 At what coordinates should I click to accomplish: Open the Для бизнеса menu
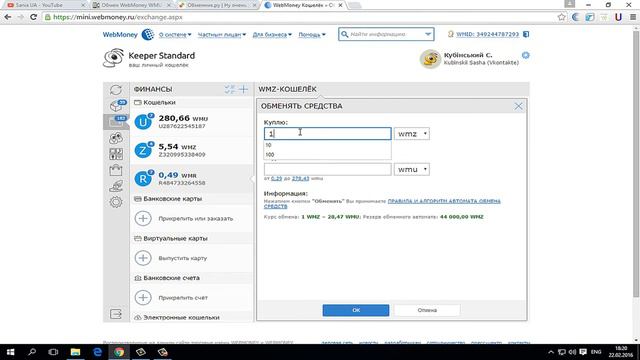(272, 35)
